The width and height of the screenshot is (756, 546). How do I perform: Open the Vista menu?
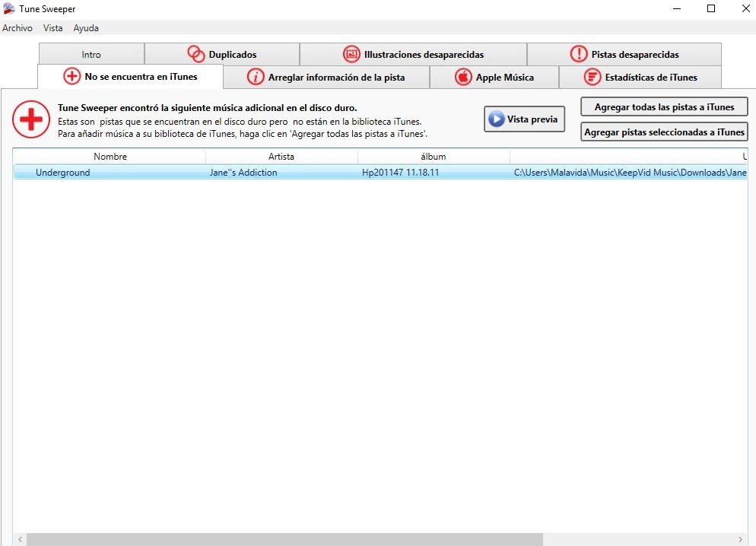[x=53, y=28]
